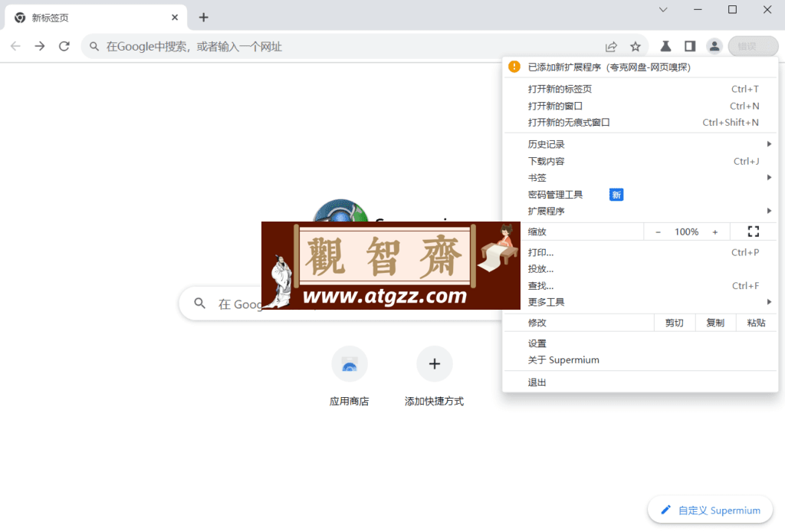Screen dimensions: 785x532
Task: Click the extension added warning notice
Action: [x=640, y=67]
